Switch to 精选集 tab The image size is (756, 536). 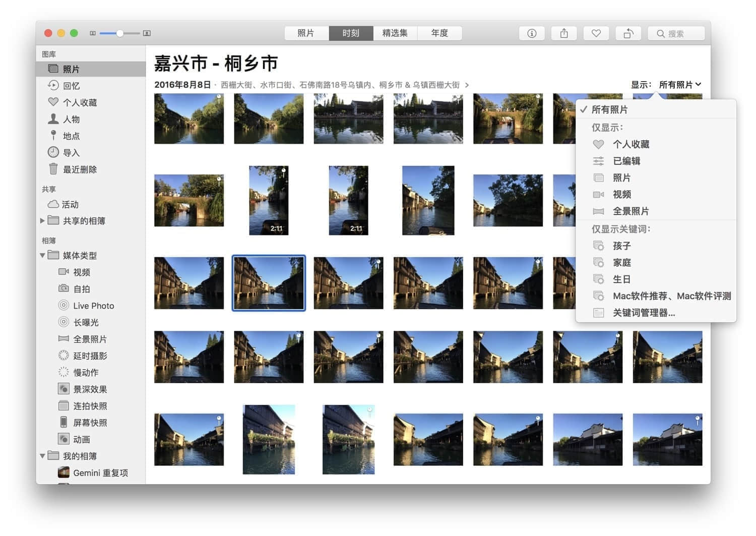(395, 33)
